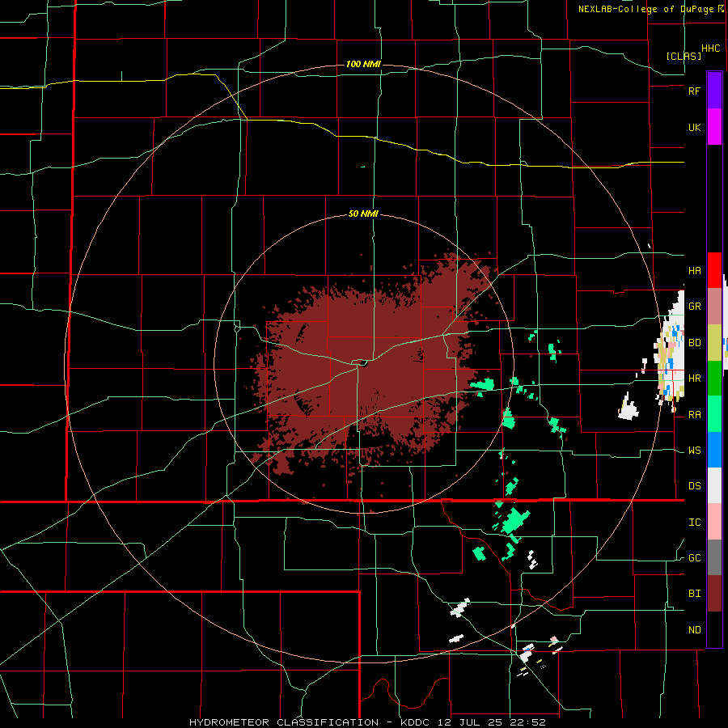The image size is (728, 728).
Task: Click the blue WS legend color swatch
Action: click(x=714, y=450)
